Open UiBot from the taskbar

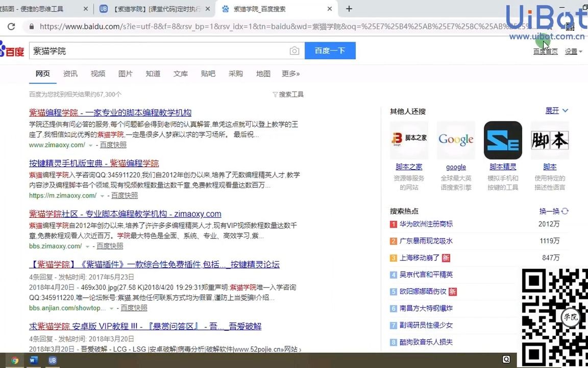pos(52,360)
